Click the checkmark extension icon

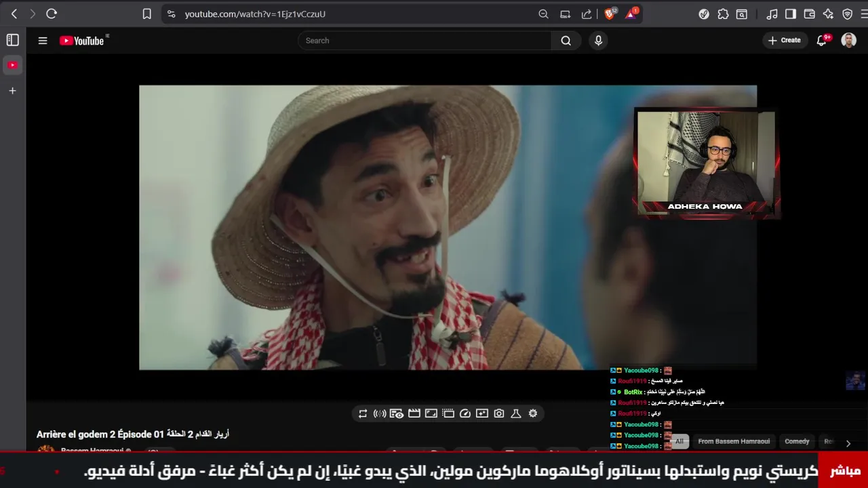[x=704, y=14]
